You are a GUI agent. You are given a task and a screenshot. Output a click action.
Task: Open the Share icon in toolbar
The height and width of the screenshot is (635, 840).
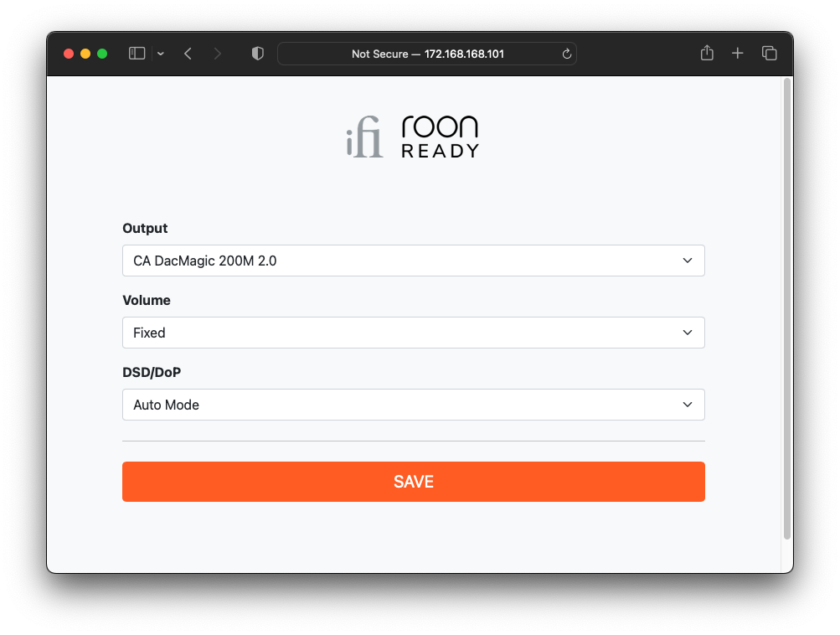click(707, 53)
